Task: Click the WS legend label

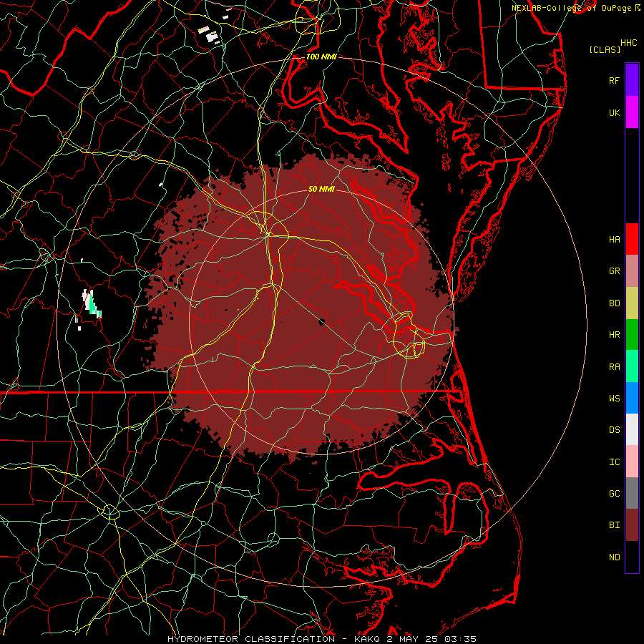Action: point(614,398)
